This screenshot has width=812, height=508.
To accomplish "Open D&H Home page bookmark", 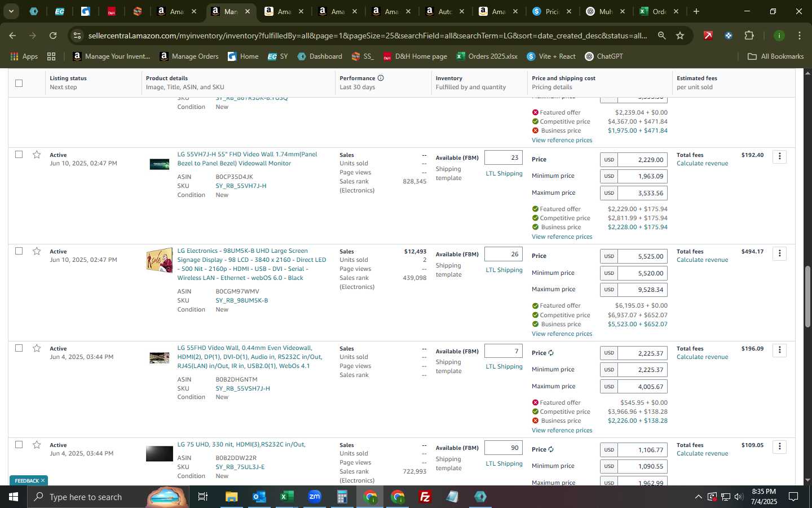I will tap(415, 56).
